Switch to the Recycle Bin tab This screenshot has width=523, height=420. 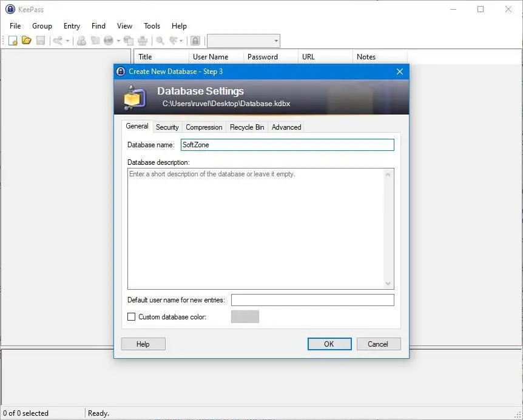click(x=247, y=127)
